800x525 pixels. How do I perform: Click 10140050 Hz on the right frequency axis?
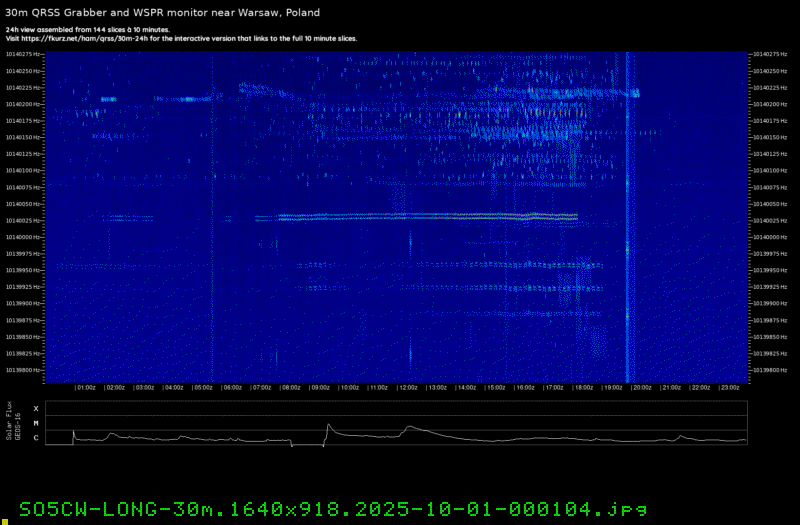(x=770, y=204)
